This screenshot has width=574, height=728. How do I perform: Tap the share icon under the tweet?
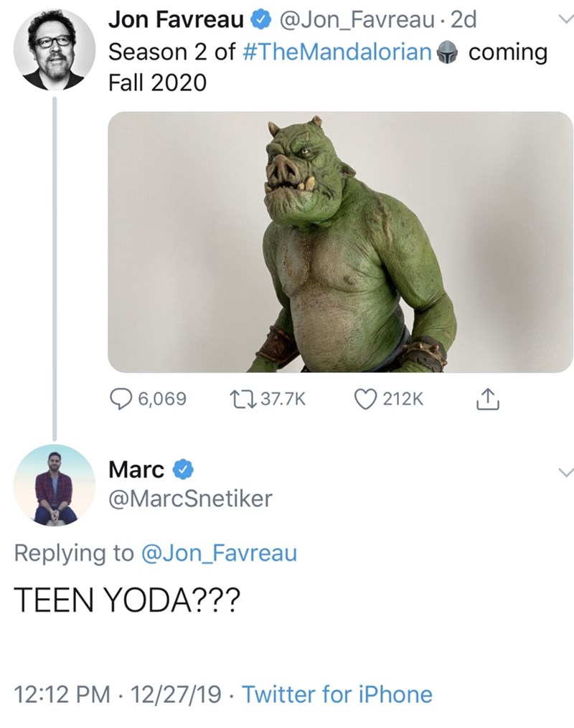click(487, 397)
